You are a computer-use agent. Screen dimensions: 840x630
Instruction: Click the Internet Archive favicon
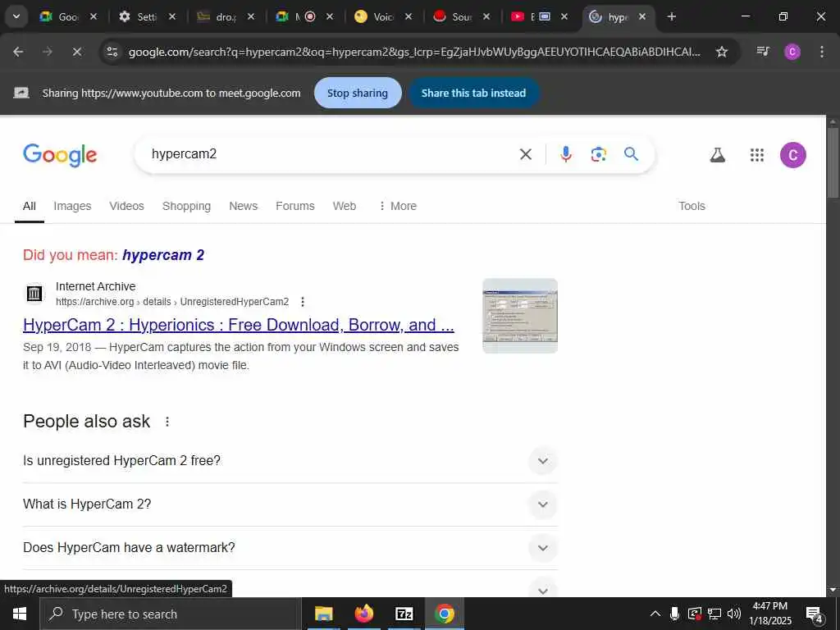tap(34, 294)
